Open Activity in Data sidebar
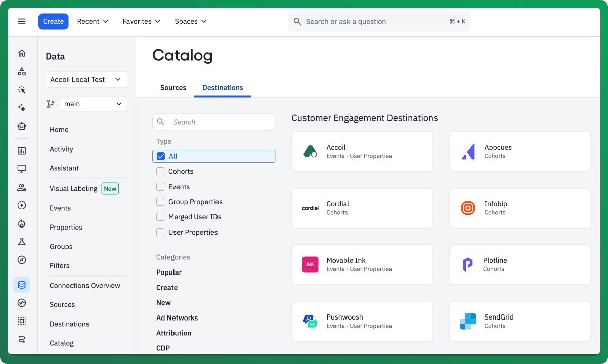This screenshot has height=364, width=608. pyautogui.click(x=61, y=149)
